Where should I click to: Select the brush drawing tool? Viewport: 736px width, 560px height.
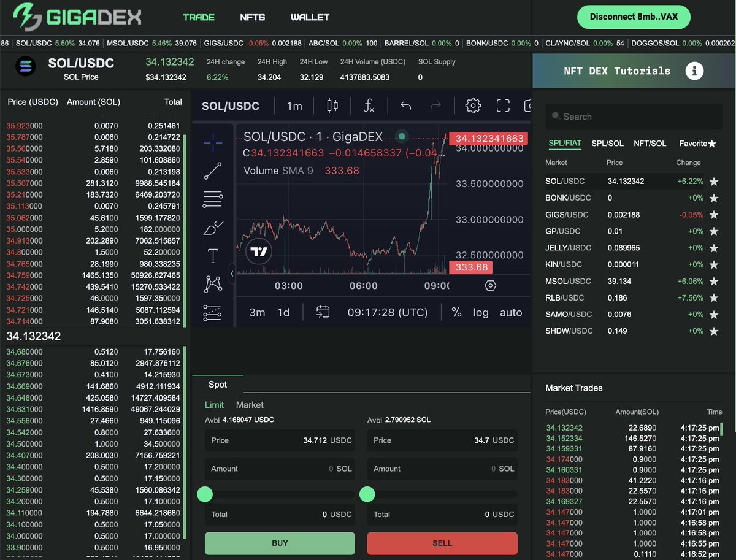coord(213,228)
